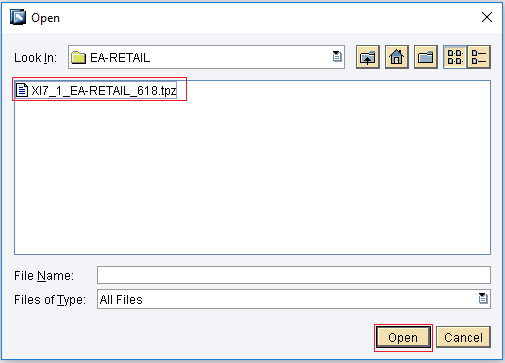Viewport: 505px width, 363px height.
Task: Close the Open dialog window
Action: coord(487,17)
